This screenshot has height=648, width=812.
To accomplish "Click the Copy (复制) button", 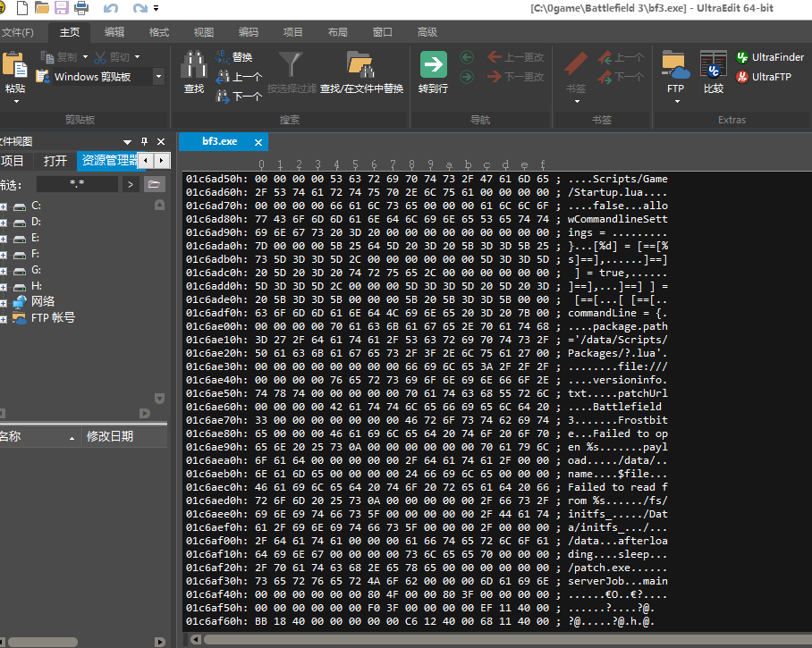I will coord(58,57).
